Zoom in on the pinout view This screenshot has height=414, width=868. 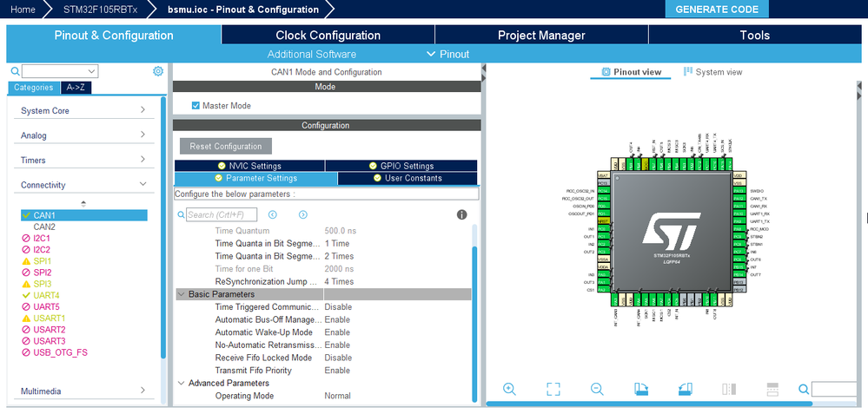point(509,389)
